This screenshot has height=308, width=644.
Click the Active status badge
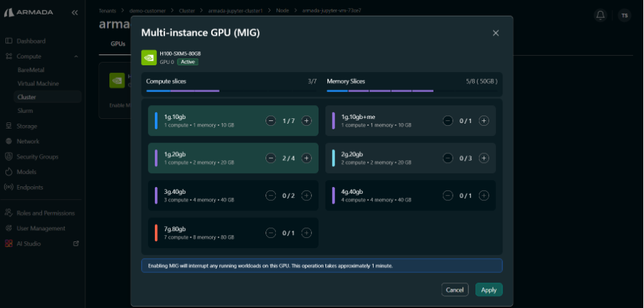click(188, 62)
